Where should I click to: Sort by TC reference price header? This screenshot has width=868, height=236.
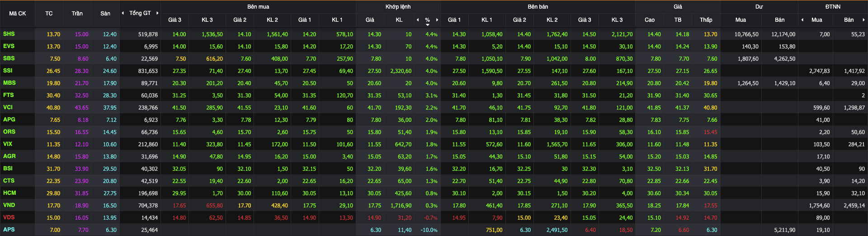[x=49, y=14]
